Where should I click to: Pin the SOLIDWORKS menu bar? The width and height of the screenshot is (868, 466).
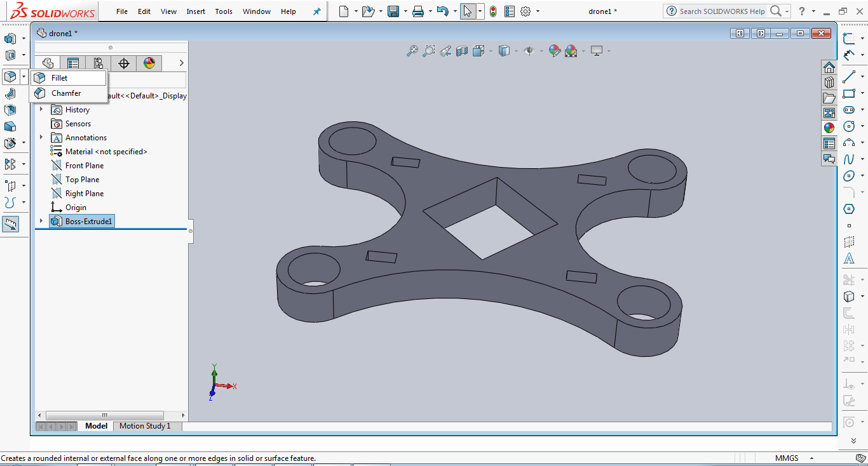click(317, 11)
